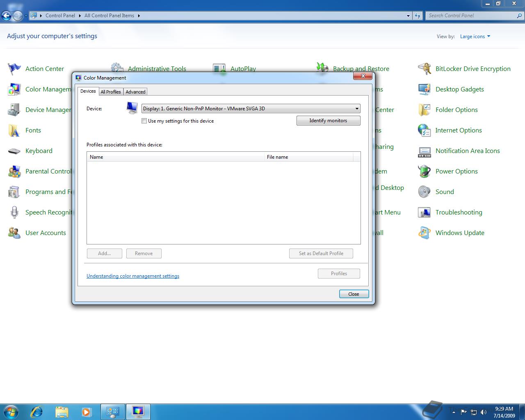Screen dimensions: 525x420
Task: Expand All Control Panel Items breadcrumb arrow
Action: (x=139, y=16)
